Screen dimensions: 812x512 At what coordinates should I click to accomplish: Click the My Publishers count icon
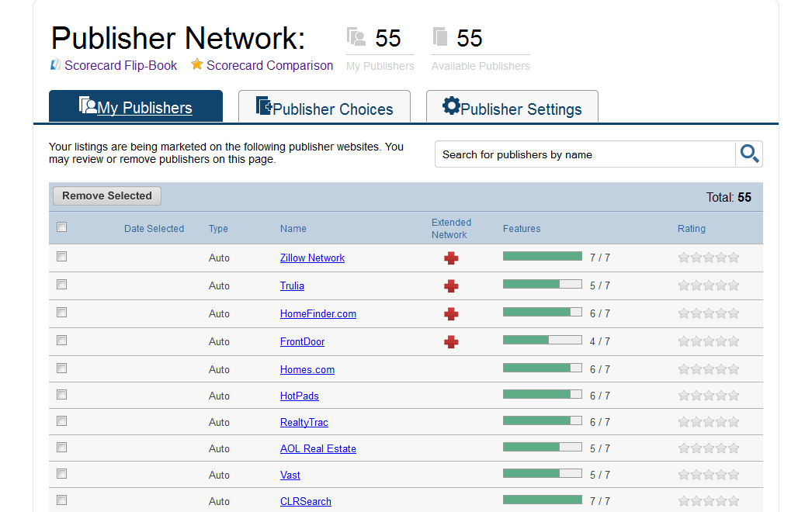[356, 37]
